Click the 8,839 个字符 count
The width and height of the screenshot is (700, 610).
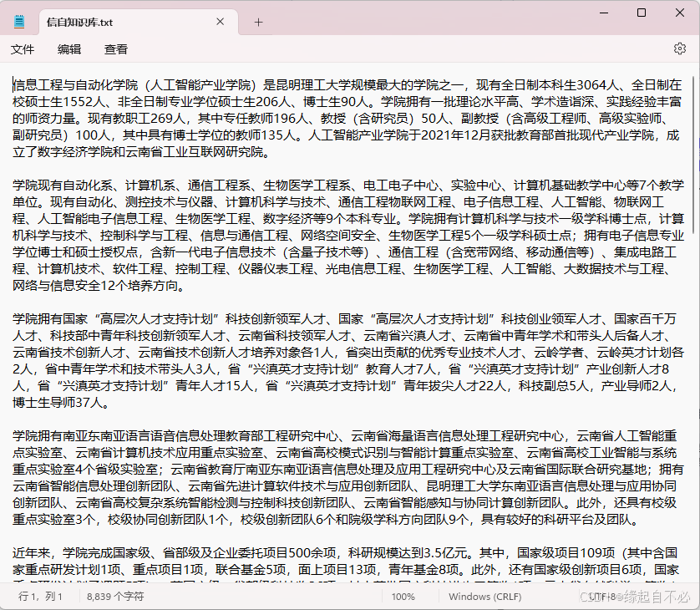[115, 596]
